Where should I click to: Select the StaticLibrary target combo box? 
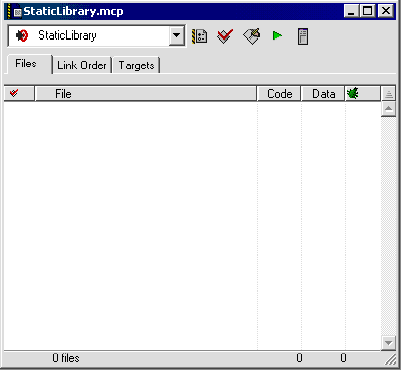coord(96,36)
